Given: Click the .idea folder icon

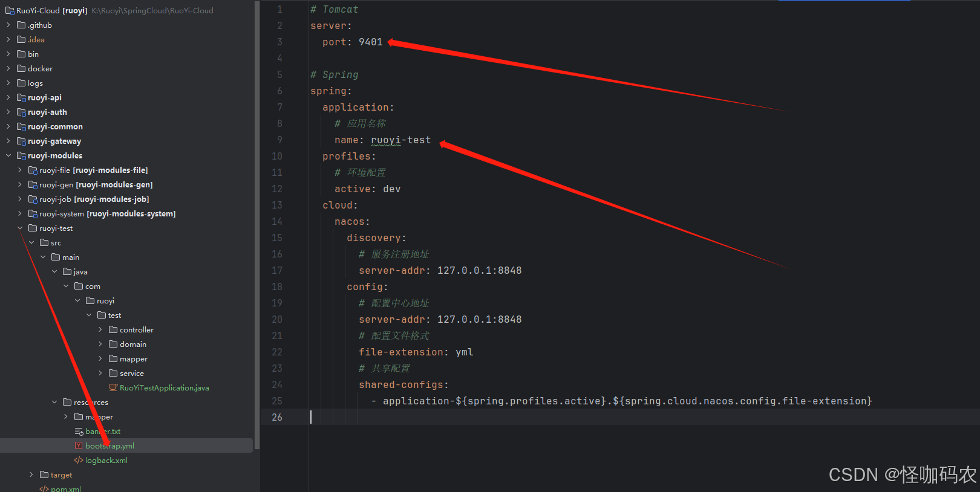Looking at the screenshot, I should point(21,39).
